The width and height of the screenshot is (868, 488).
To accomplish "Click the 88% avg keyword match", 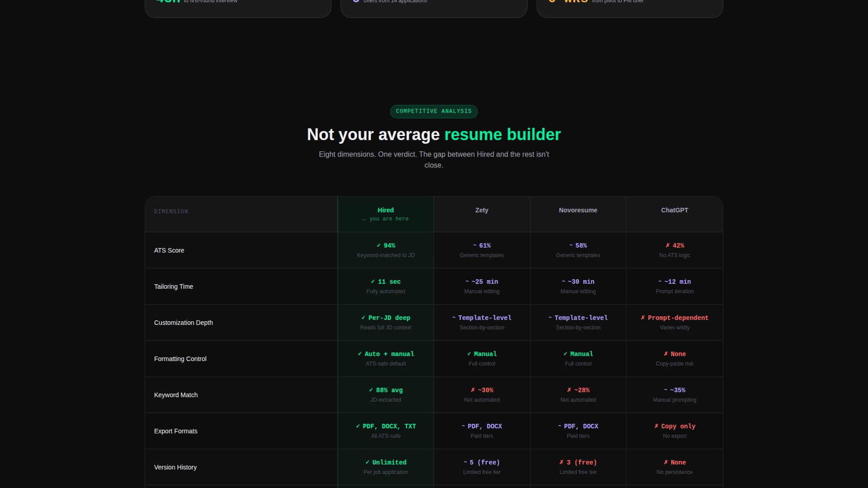I will coord(386,390).
